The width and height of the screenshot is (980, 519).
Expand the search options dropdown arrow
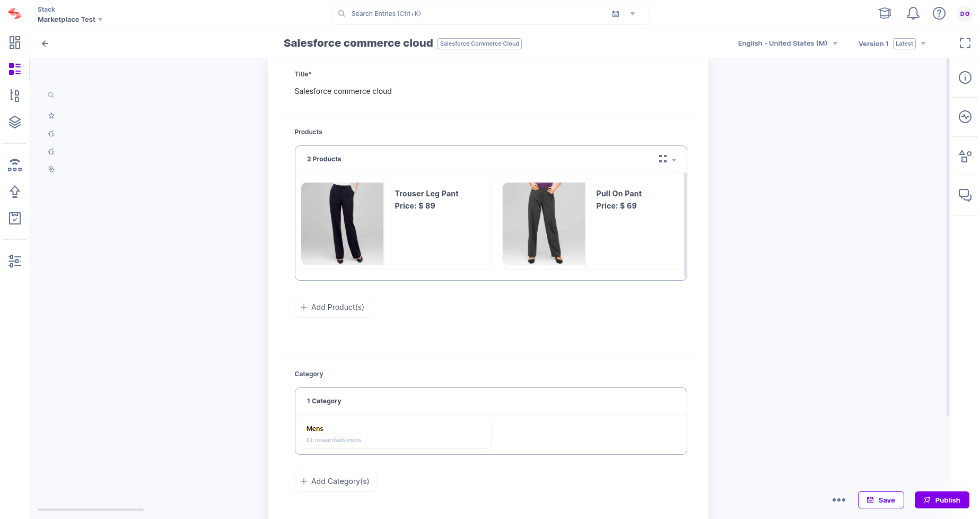633,14
